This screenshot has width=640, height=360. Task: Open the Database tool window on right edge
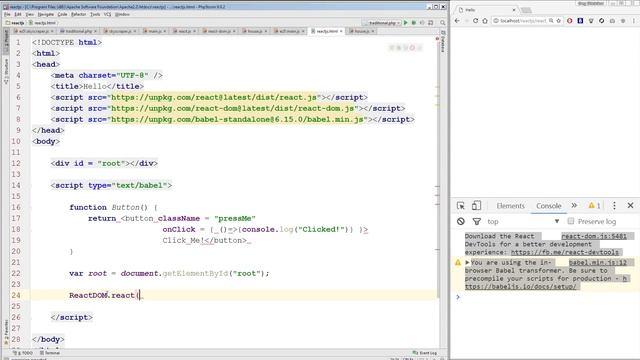(443, 42)
